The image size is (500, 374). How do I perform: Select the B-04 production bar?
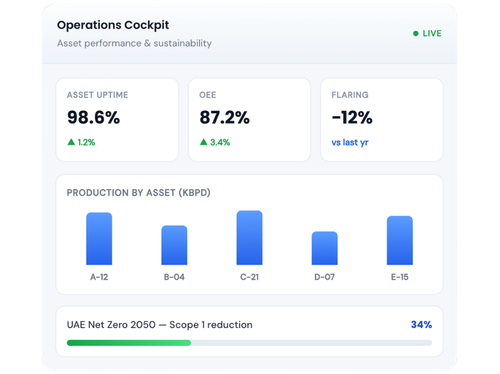(174, 245)
